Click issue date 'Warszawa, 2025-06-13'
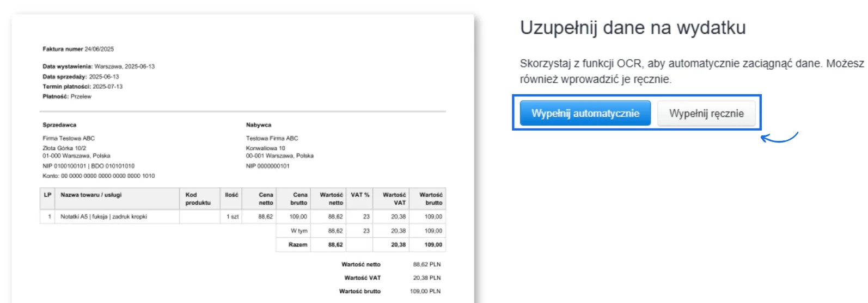Screen dimensions: 868x303 pyautogui.click(x=124, y=66)
